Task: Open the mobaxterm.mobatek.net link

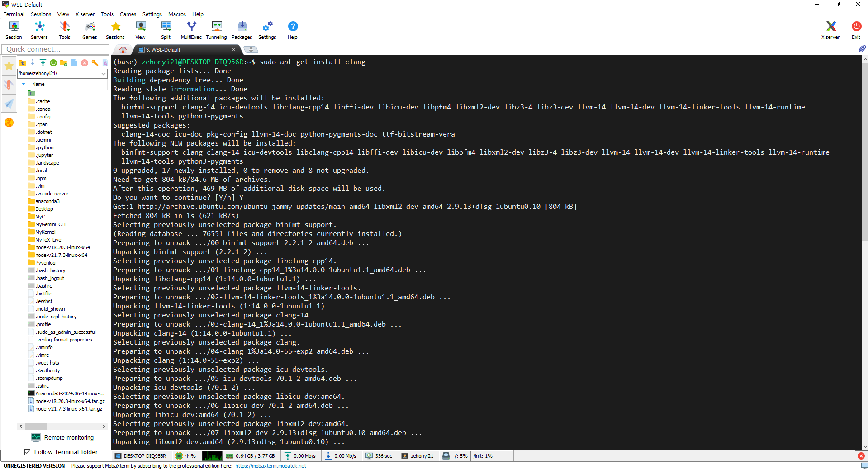Action: pyautogui.click(x=270, y=466)
